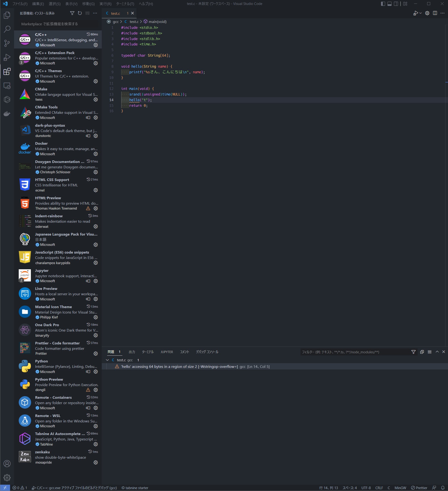Refresh the installed extensions list
Screen dimensions: 448x491
(x=80, y=13)
